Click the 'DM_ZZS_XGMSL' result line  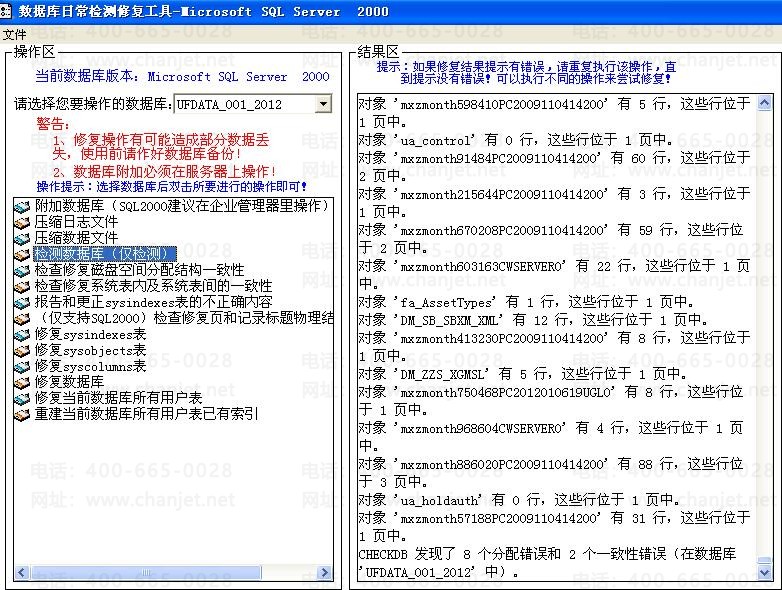coord(523,374)
